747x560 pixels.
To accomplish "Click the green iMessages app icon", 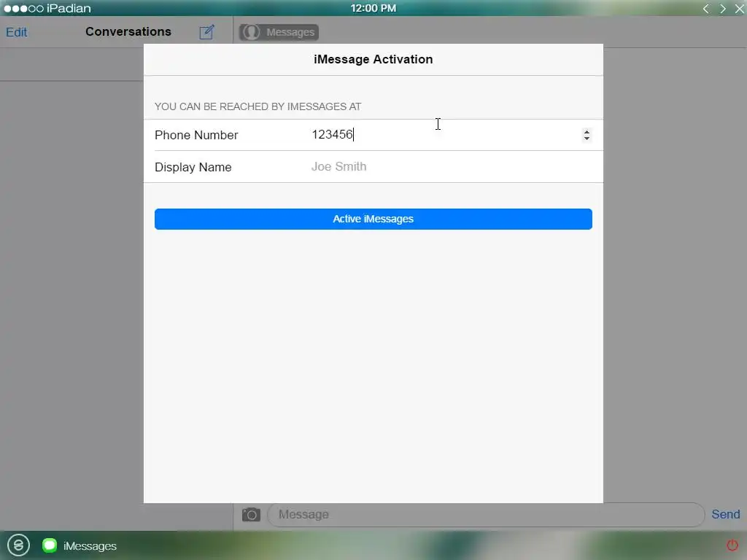I will (x=50, y=545).
